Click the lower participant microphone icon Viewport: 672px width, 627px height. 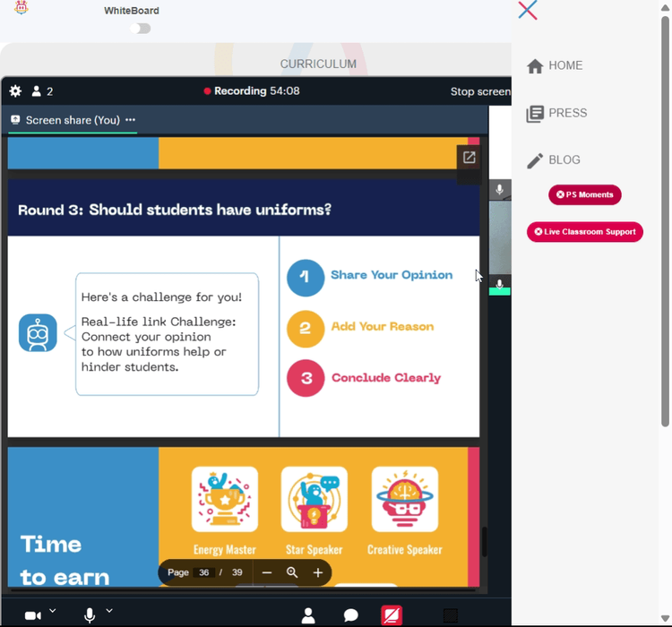(499, 284)
